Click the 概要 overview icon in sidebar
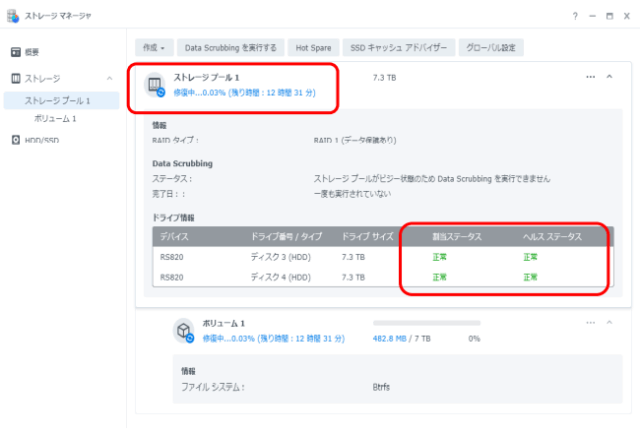The width and height of the screenshot is (640, 435). coord(16,52)
